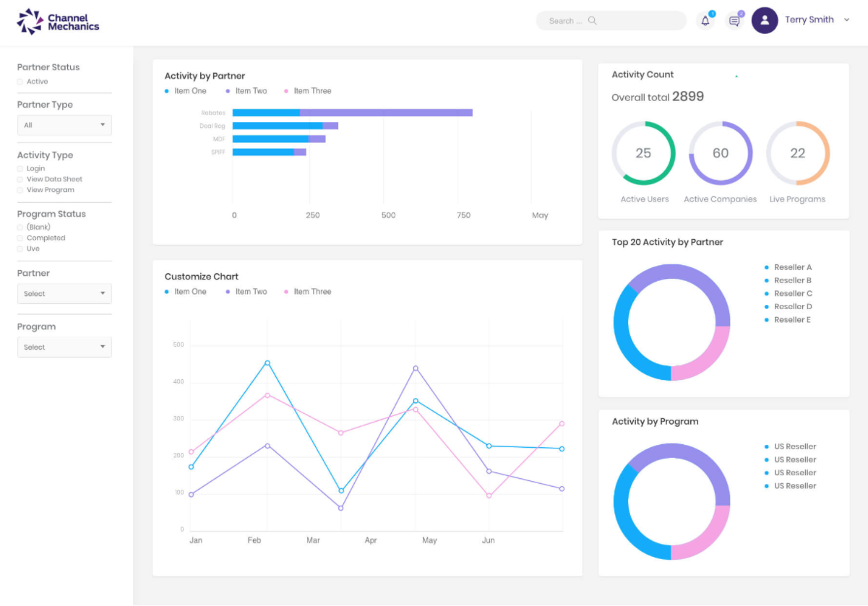Screen dimensions: 868x606
Task: Check the Login activity type checkbox
Action: pos(20,168)
